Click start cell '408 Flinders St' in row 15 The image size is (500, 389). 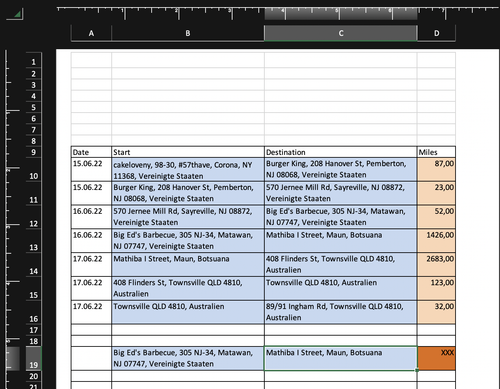pos(188,288)
